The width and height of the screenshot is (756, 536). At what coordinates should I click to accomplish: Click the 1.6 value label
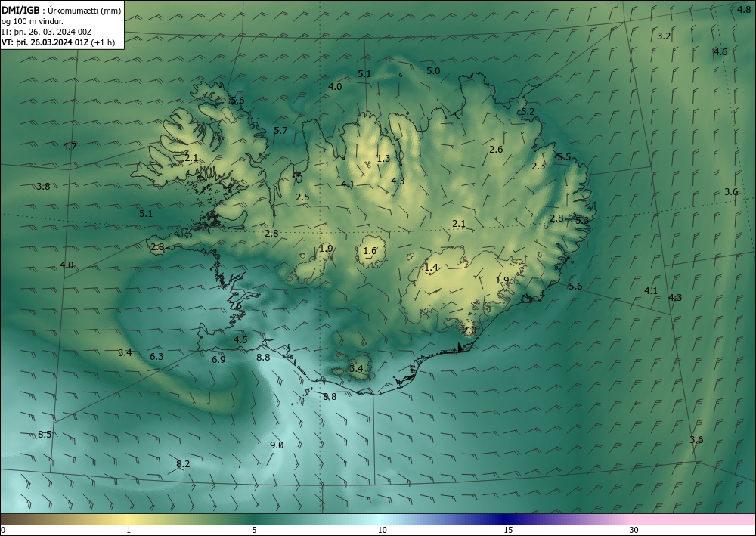tap(370, 251)
